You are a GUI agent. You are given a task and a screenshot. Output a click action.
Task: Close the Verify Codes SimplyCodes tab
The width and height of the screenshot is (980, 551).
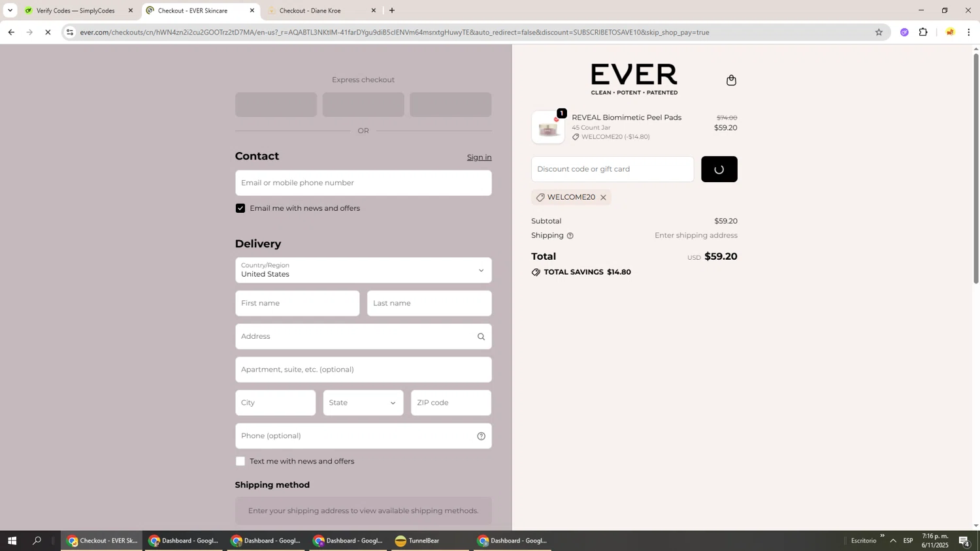pos(131,10)
